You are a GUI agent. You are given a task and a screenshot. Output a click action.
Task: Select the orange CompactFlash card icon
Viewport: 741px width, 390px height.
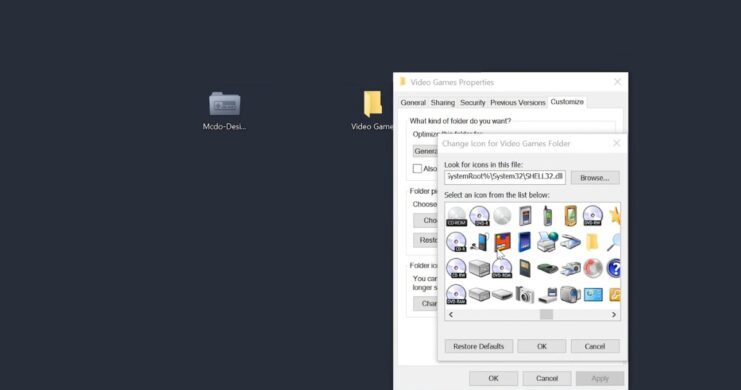click(x=502, y=242)
